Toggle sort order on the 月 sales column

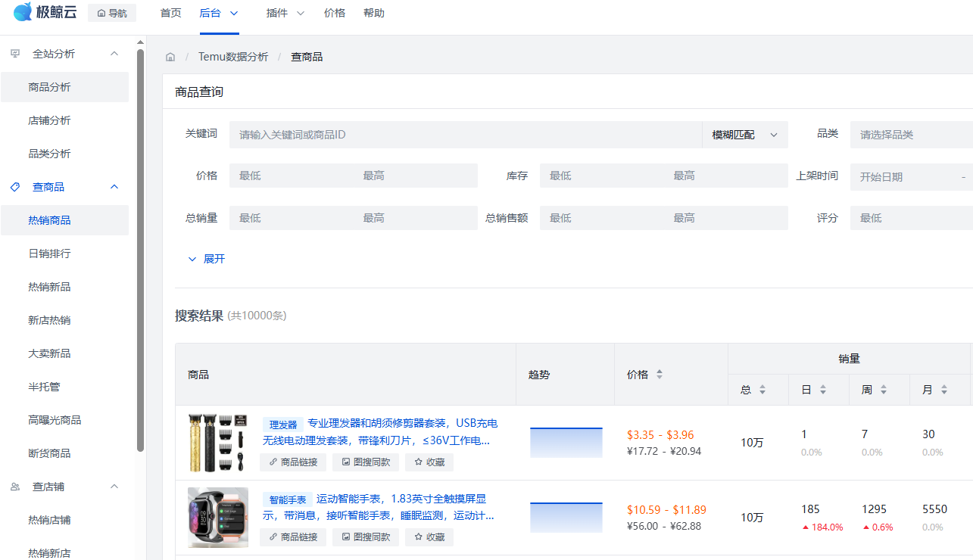pos(943,389)
